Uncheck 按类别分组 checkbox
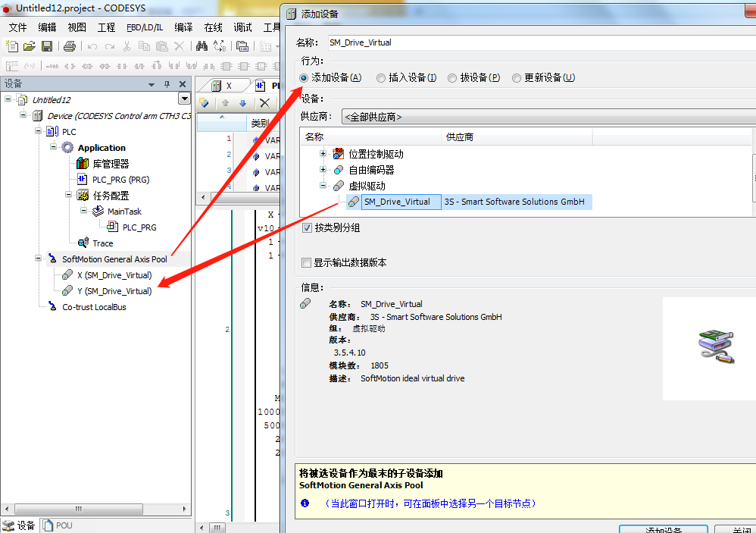 [x=307, y=227]
